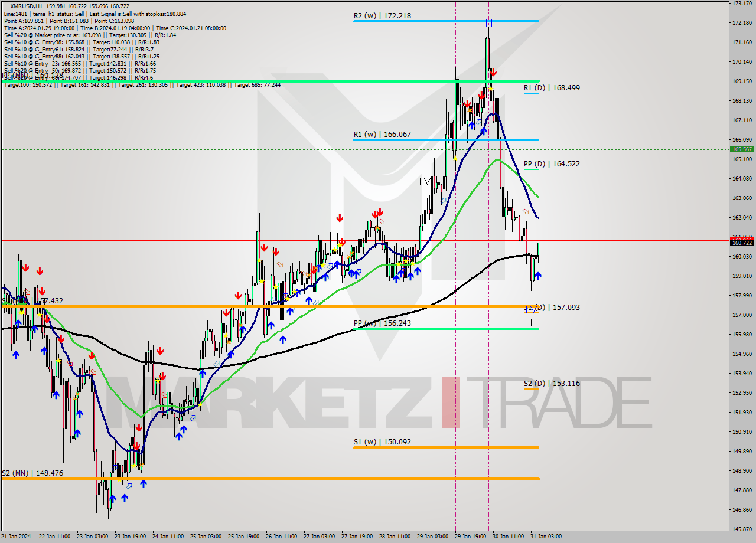The width and height of the screenshot is (756, 543).
Task: Click the 25 Jan 19:00 time label
Action: (x=244, y=537)
